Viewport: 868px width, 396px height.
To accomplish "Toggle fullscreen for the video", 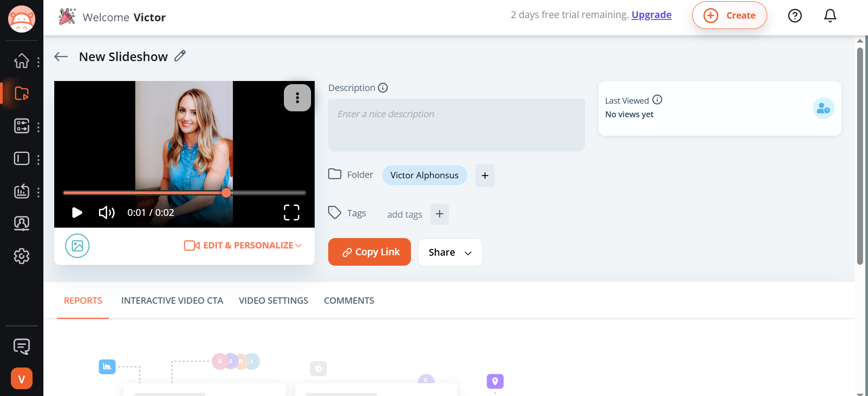I will tap(292, 213).
